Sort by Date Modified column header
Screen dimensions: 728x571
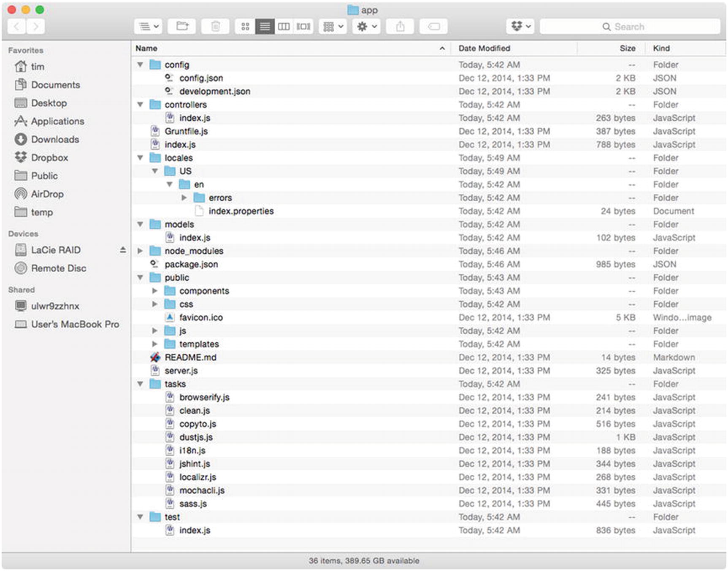coord(484,49)
